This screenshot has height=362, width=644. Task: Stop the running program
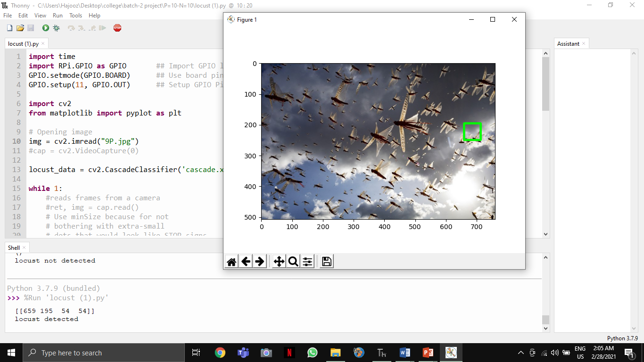point(117,28)
